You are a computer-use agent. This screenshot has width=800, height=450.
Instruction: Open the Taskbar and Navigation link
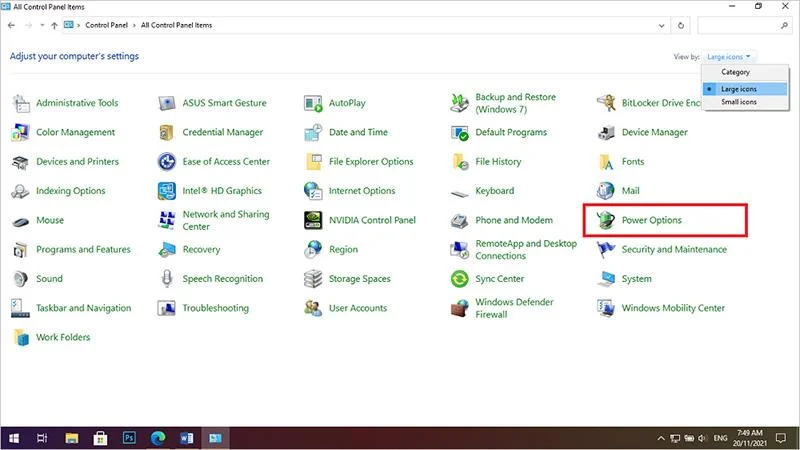tap(84, 308)
